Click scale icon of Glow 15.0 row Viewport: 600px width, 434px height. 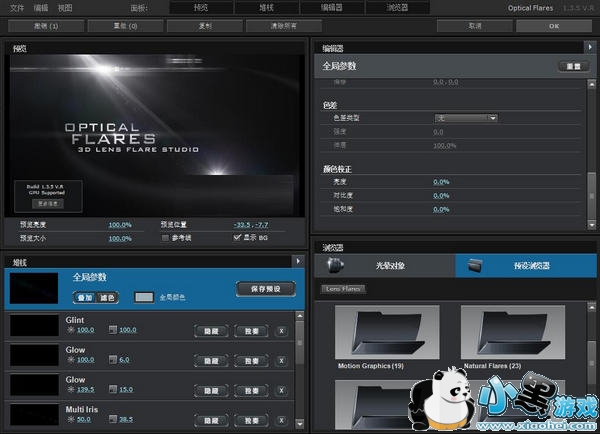click(113, 389)
